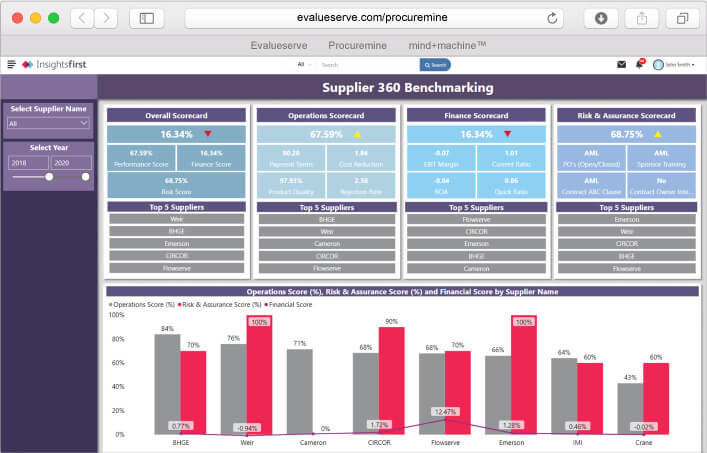Click the Performance Score tile
The height and width of the screenshot is (453, 707).
pyautogui.click(x=141, y=158)
